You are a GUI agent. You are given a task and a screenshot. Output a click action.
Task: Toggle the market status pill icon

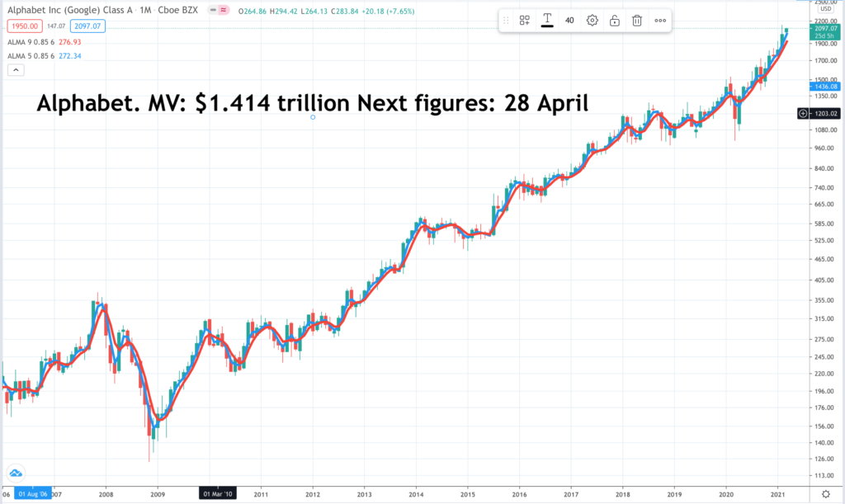coord(219,10)
